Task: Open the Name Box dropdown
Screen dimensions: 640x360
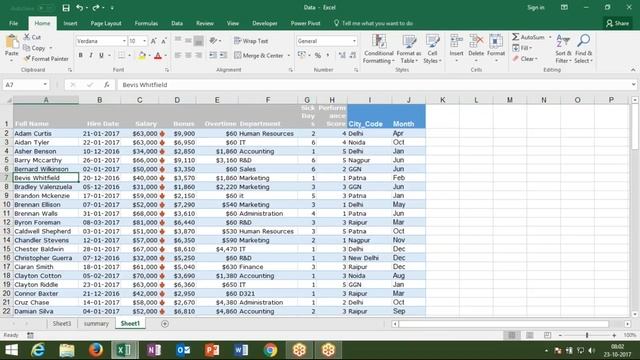Action: point(45,85)
